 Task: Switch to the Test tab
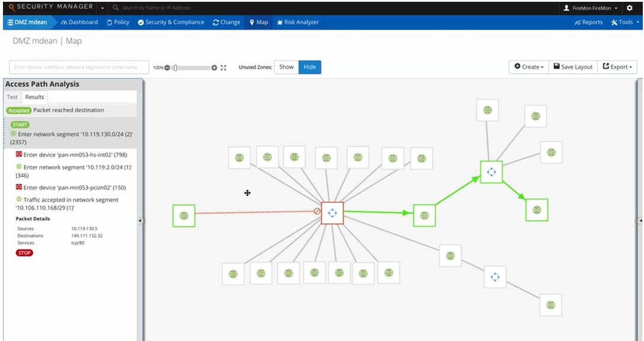coord(12,97)
